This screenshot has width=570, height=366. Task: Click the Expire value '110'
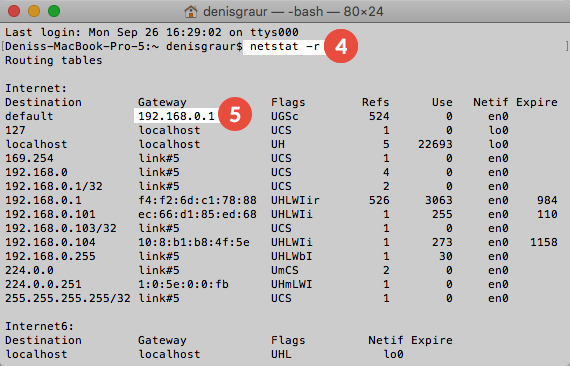[x=547, y=214]
